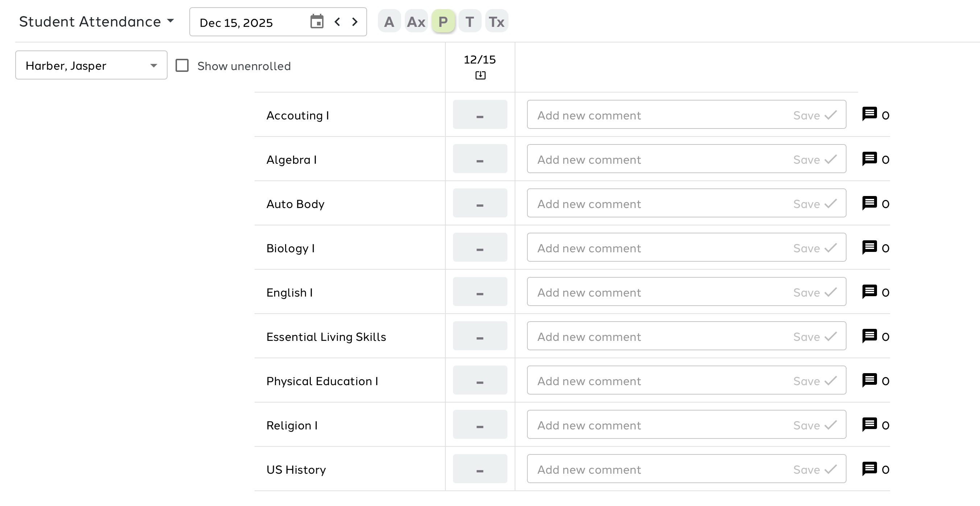Select the Tx tardy-excused attendance code
The image size is (980, 506).
(x=497, y=21)
